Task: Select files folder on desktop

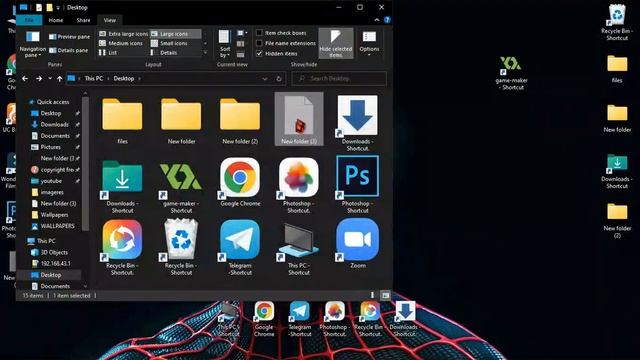Action: (617, 69)
